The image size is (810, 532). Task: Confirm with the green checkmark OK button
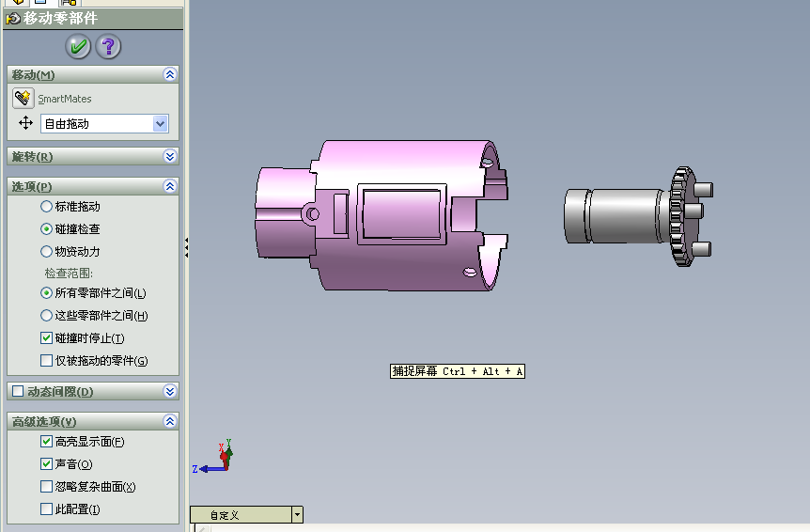(x=78, y=47)
